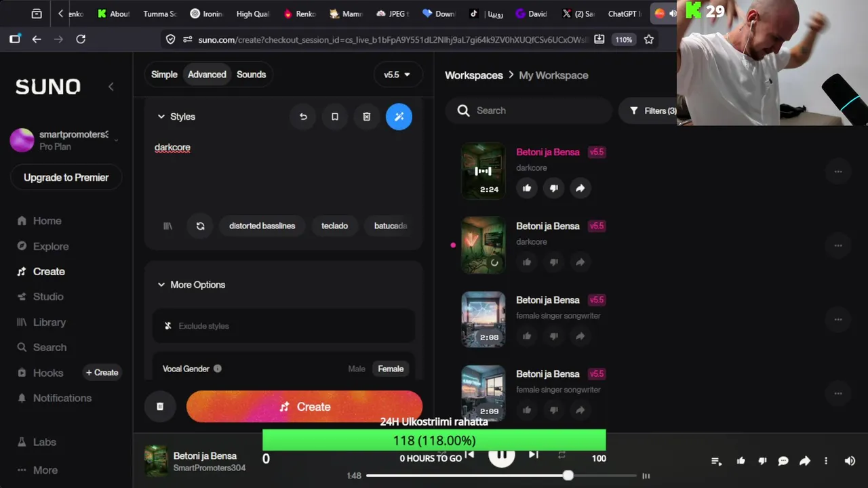This screenshot has height=488, width=868.
Task: Open Studio in the sidebar
Action: tap(40, 297)
